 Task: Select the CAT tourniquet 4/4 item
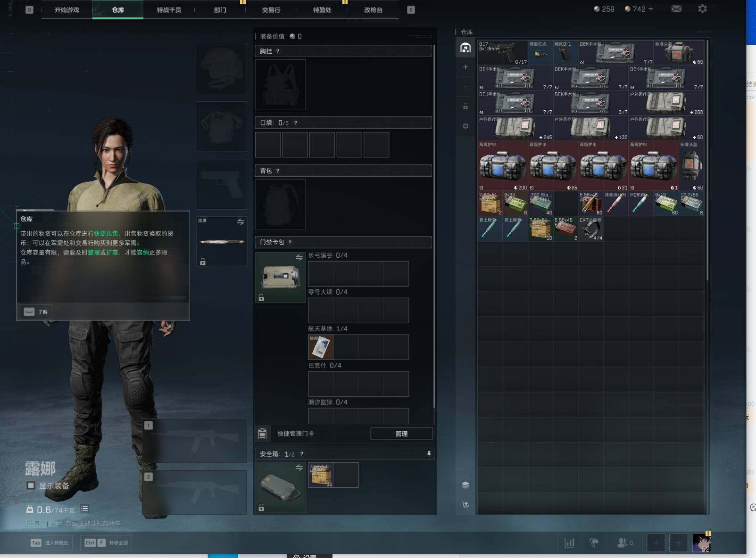click(x=591, y=229)
